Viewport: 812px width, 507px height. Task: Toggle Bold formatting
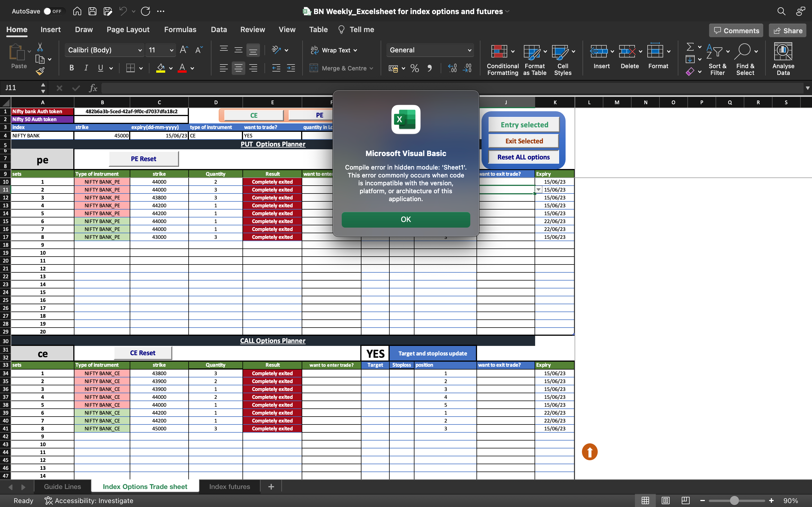pyautogui.click(x=71, y=68)
